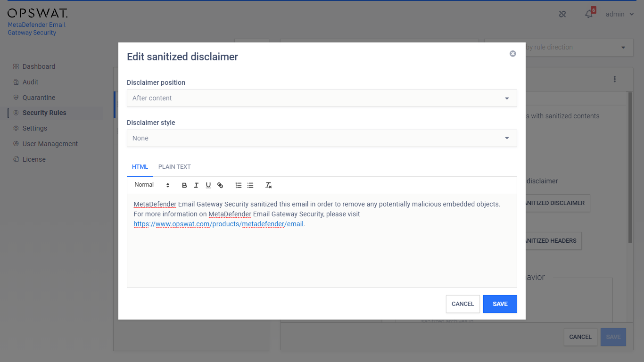Click the Audit sidebar icon

(16, 82)
